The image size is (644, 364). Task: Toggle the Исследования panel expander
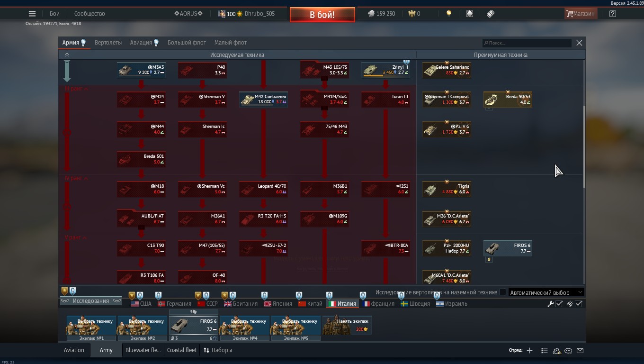click(90, 301)
